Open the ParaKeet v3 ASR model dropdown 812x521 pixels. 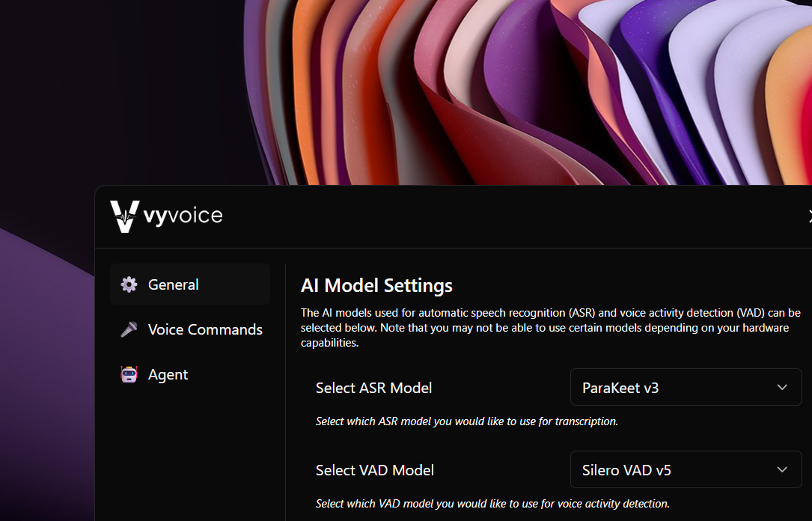685,388
